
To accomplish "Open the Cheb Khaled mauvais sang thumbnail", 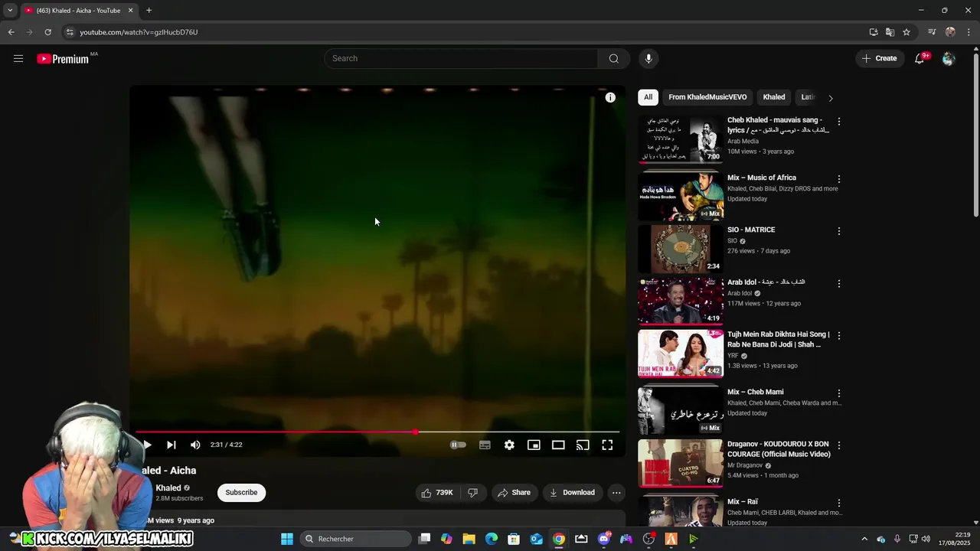I will click(681, 139).
